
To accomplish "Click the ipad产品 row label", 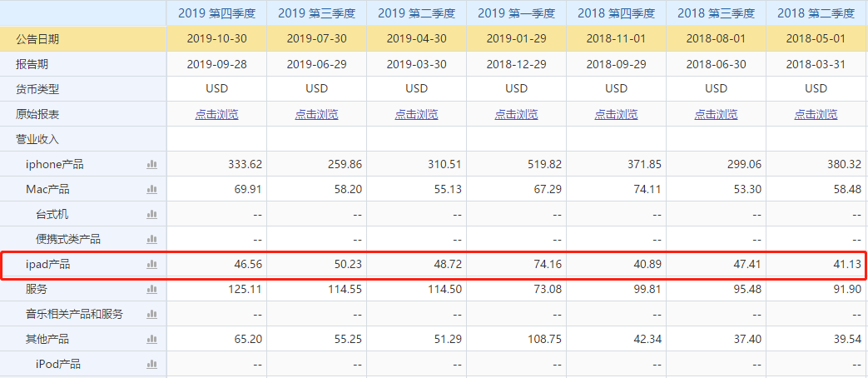I will tap(48, 265).
